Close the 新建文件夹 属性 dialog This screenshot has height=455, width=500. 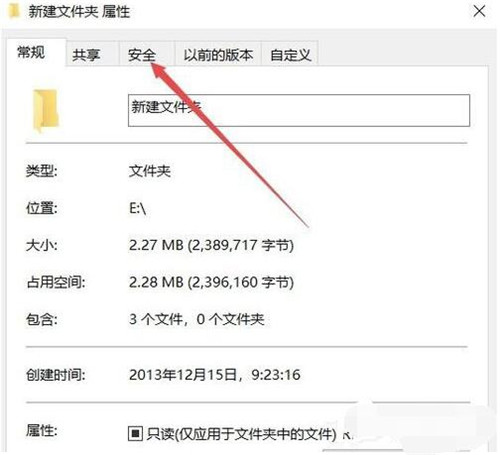point(479,12)
